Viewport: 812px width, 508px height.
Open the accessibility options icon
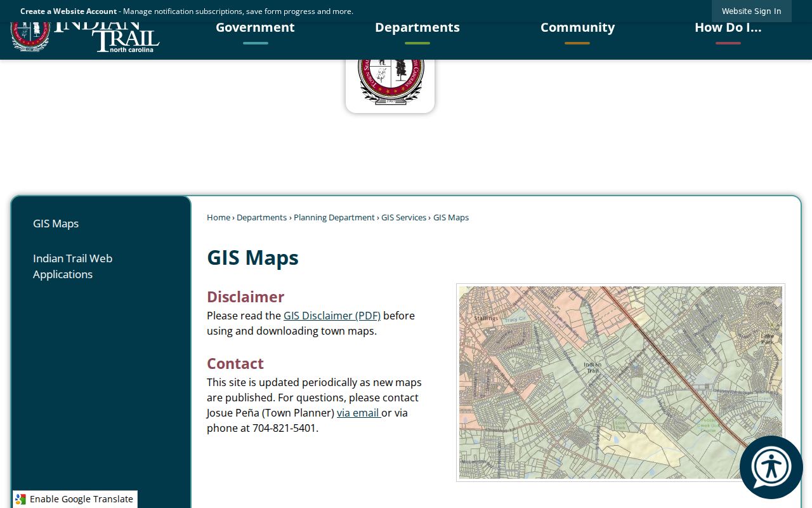771,467
